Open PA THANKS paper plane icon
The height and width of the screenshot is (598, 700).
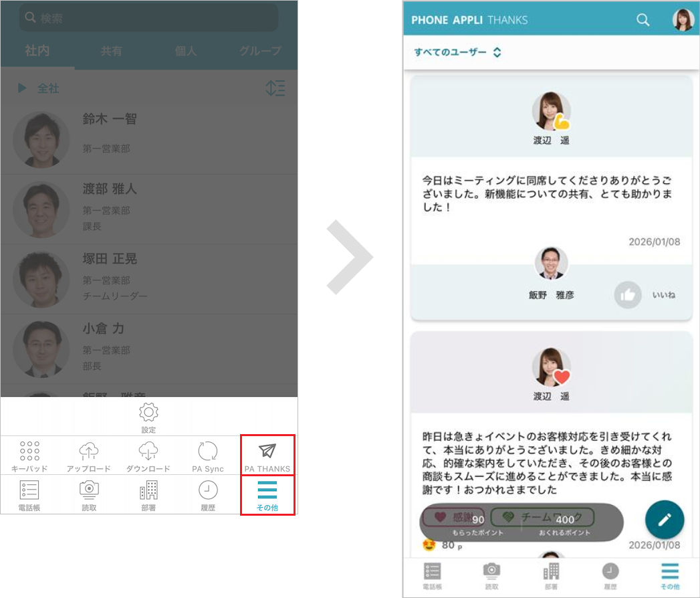point(267,452)
